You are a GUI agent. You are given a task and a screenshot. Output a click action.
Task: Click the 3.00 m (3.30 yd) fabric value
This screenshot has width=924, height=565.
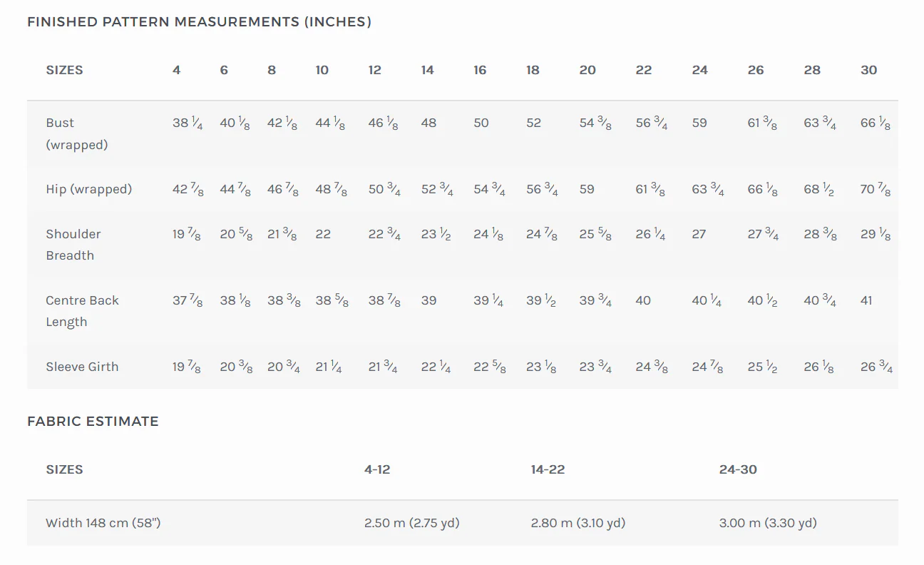(768, 523)
